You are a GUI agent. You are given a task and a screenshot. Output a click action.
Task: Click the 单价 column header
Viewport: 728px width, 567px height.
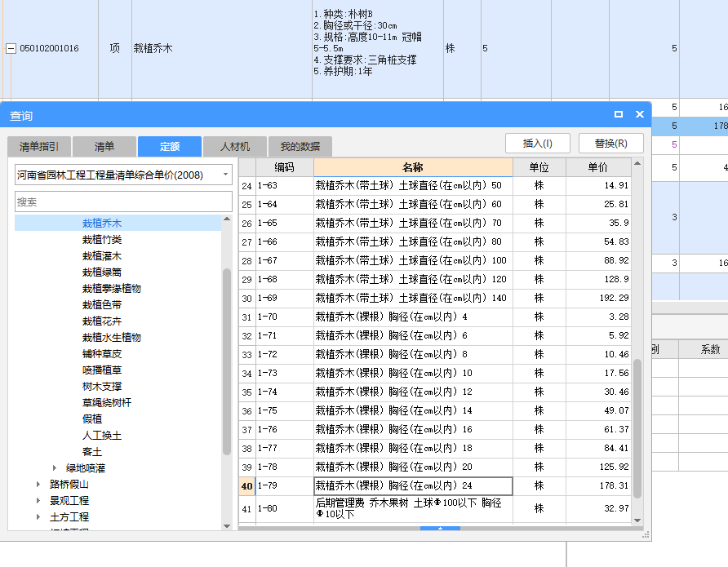[x=598, y=167]
